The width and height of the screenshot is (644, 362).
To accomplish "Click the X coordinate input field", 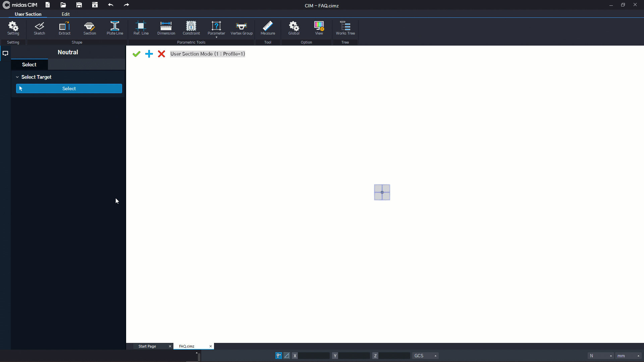I will tap(314, 356).
